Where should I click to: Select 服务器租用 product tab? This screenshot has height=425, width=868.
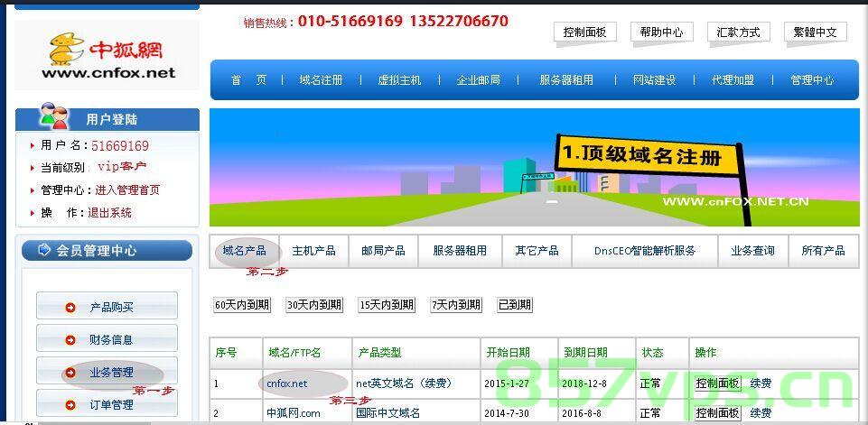coord(460,251)
